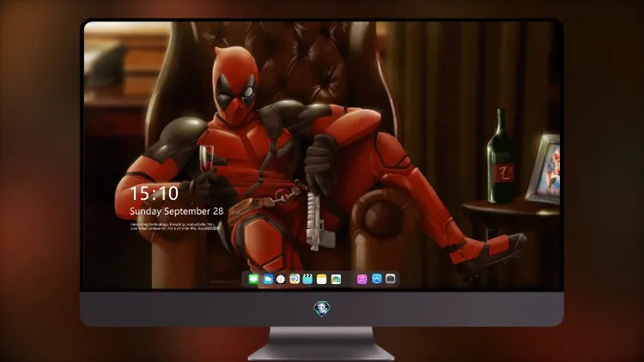
Task: Open the teal clapperboard video app
Action: click(x=307, y=279)
